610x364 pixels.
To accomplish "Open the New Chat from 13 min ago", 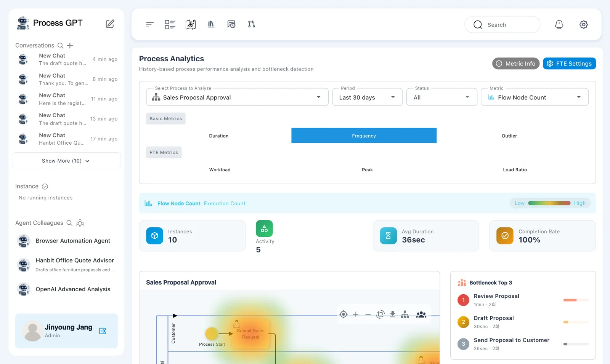I will (66, 119).
